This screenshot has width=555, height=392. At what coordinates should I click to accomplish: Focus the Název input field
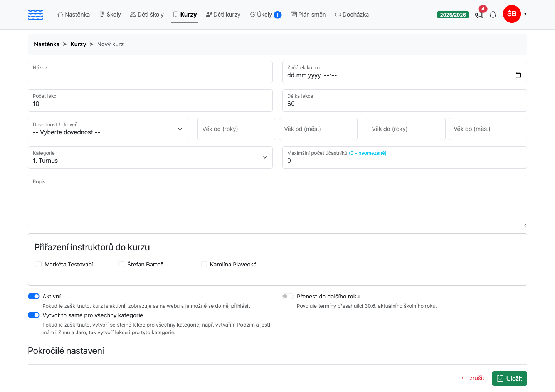point(150,72)
